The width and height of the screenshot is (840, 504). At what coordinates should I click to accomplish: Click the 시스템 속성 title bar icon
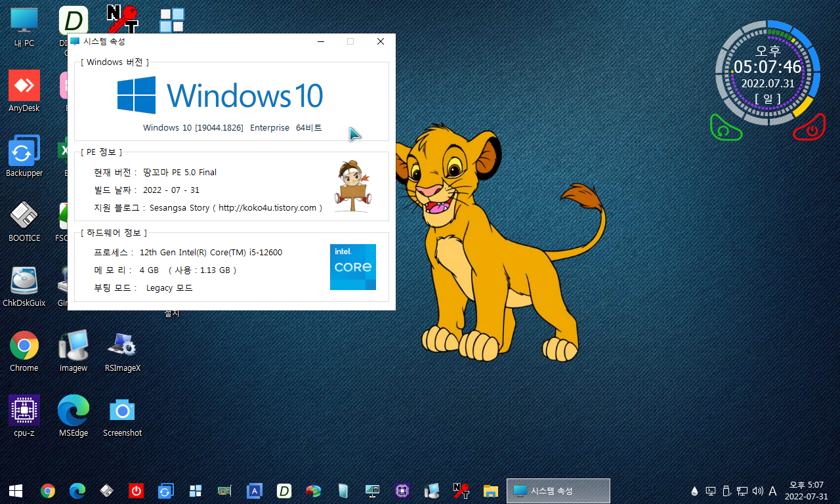(x=75, y=41)
